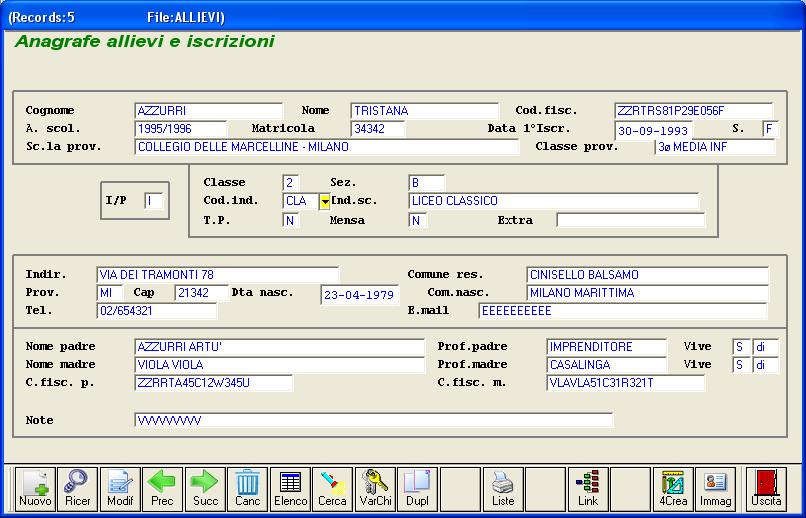The height and width of the screenshot is (518, 806).
Task: Go to next record with Succ arrow
Action: coord(205,489)
